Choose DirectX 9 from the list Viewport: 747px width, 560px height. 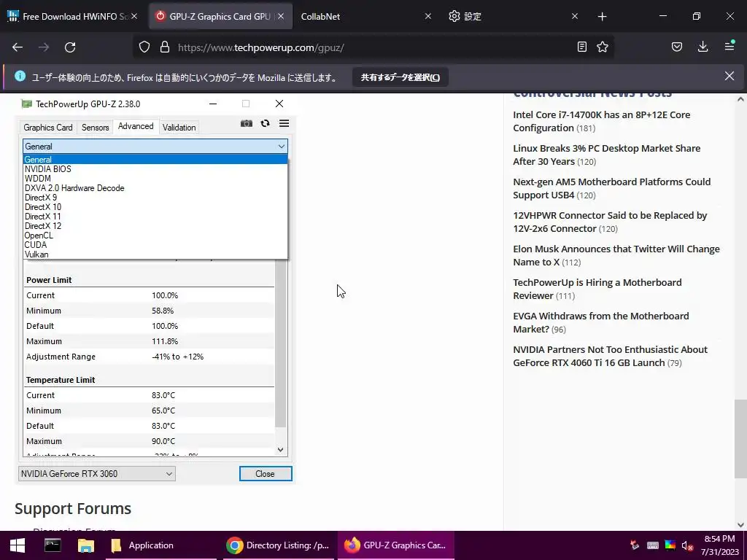coord(155,198)
